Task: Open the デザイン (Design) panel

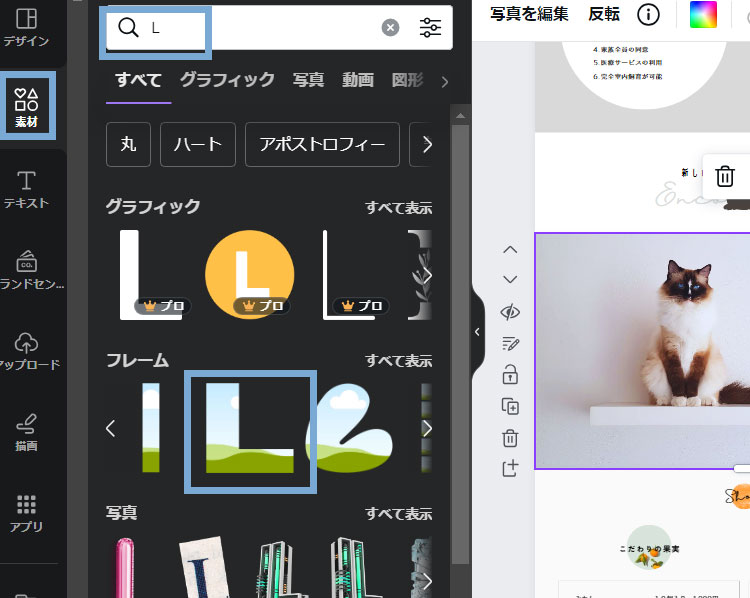Action: pos(26,28)
